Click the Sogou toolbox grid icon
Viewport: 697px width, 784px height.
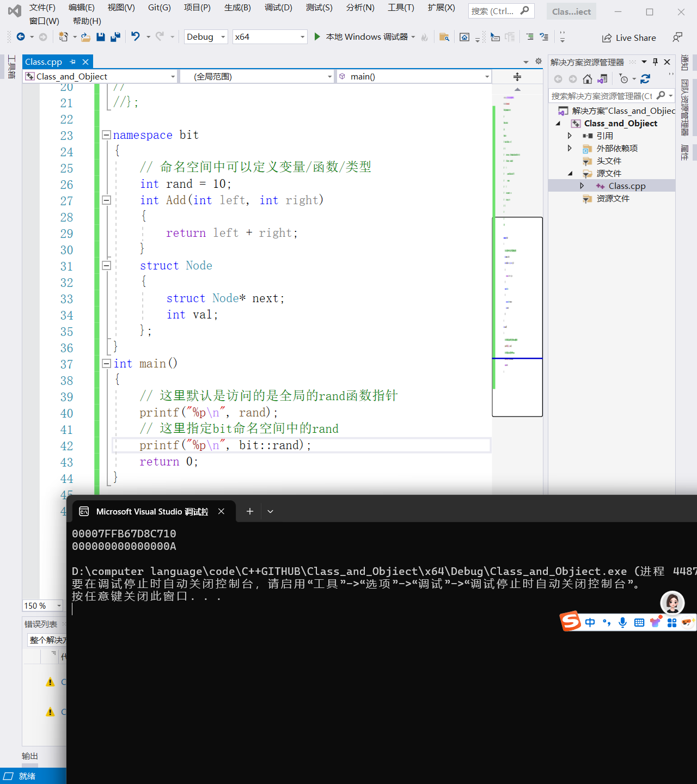coord(672,622)
